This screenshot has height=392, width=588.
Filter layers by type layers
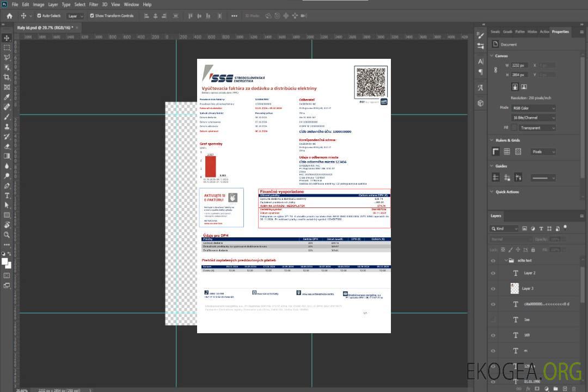click(541, 229)
